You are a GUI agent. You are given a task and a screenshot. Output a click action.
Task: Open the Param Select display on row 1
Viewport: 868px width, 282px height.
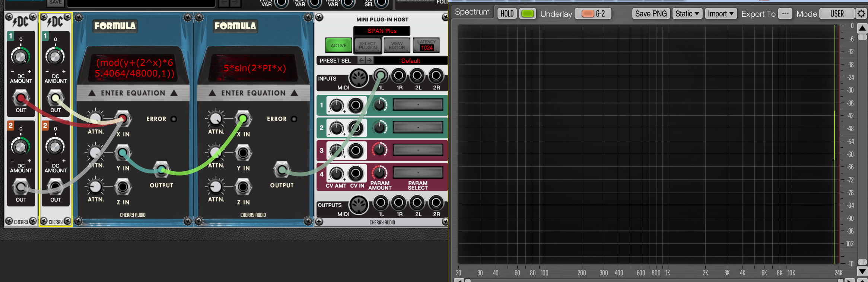tap(418, 105)
